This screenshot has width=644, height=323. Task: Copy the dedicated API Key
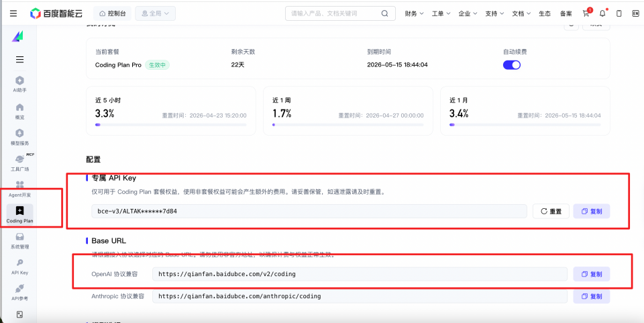[592, 212]
